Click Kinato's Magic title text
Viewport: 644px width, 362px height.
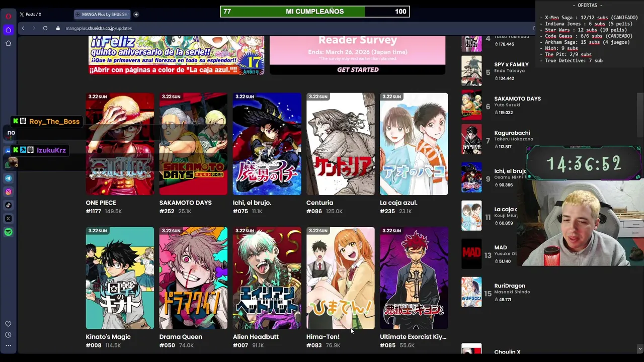pos(108,337)
